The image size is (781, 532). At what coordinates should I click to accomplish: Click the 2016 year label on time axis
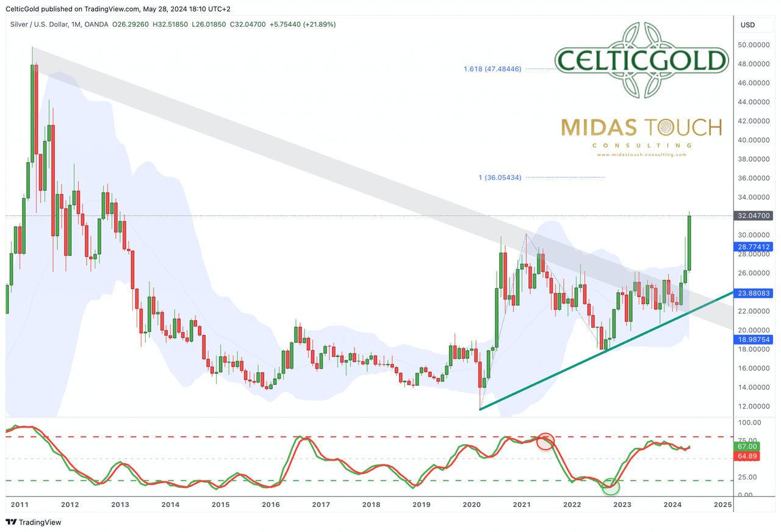click(271, 505)
